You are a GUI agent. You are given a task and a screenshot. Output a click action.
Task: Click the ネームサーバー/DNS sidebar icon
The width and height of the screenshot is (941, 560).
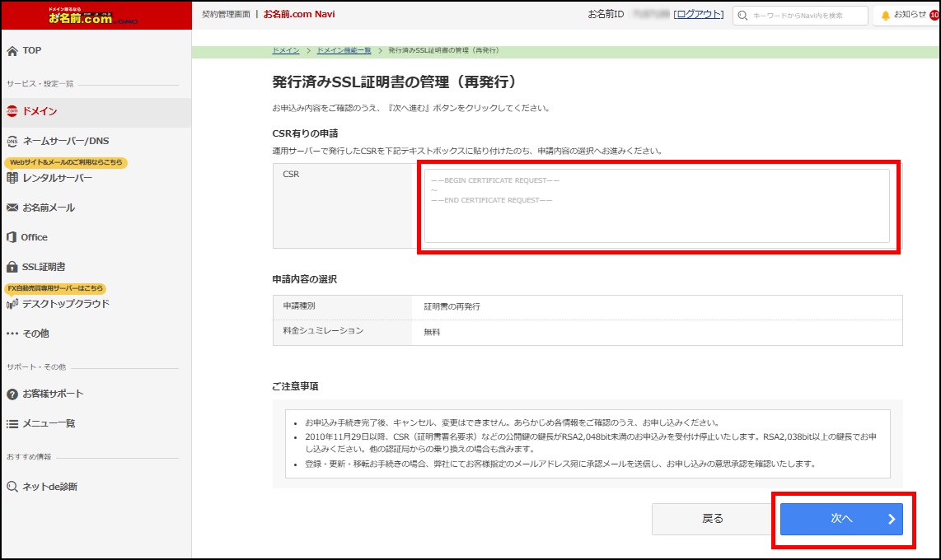(11, 140)
